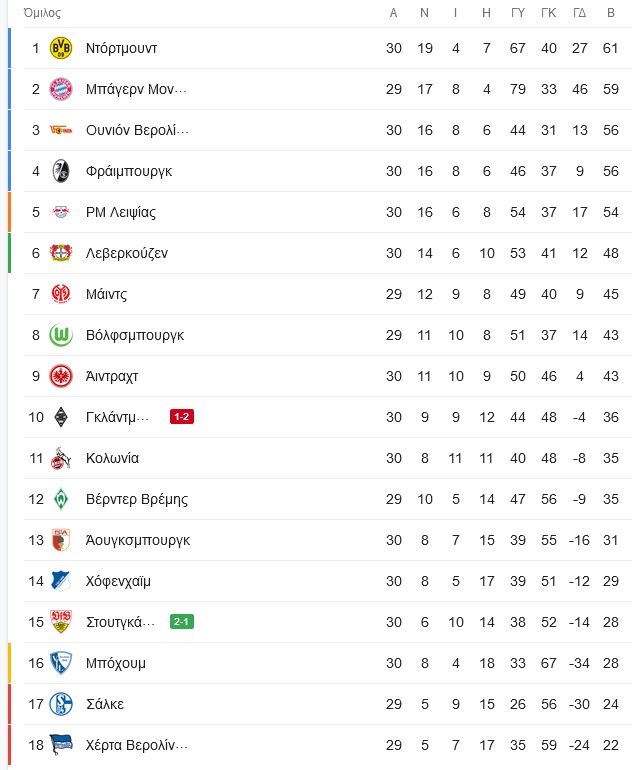
Task: Click the Schalke blue club logo
Action: click(x=61, y=704)
